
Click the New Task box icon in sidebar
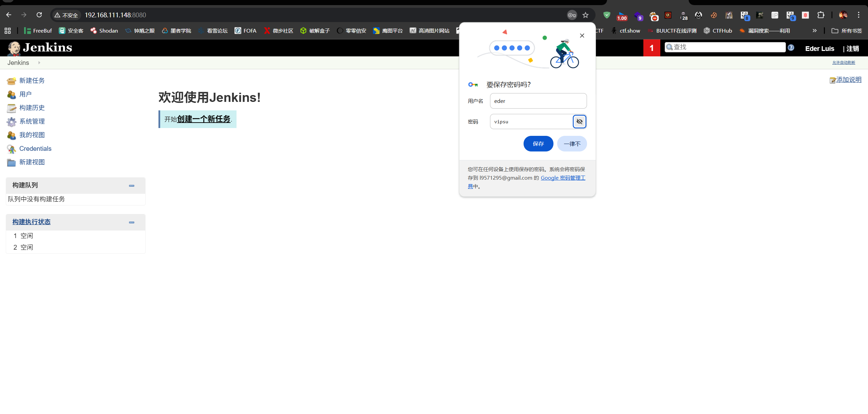(x=11, y=81)
